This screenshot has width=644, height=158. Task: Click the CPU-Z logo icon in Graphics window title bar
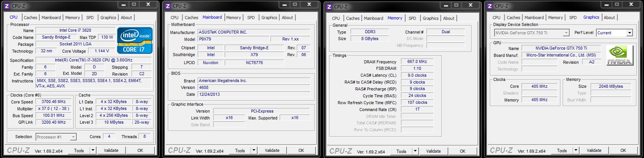click(x=489, y=6)
